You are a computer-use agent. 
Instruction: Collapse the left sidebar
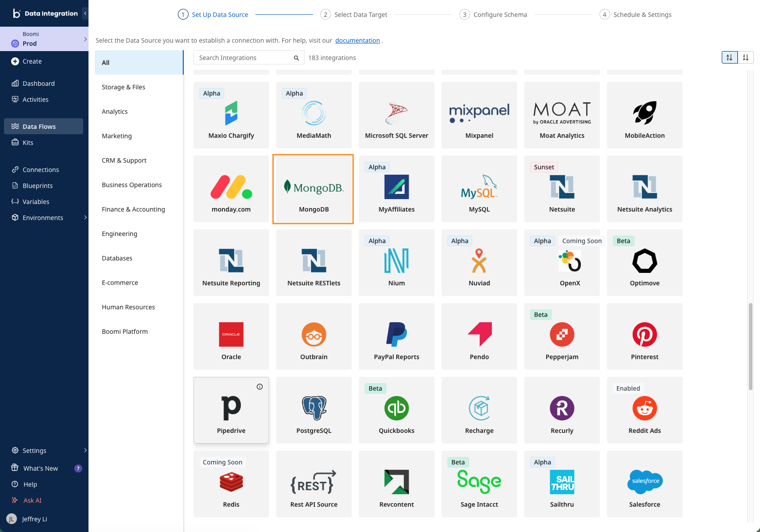[x=85, y=13]
